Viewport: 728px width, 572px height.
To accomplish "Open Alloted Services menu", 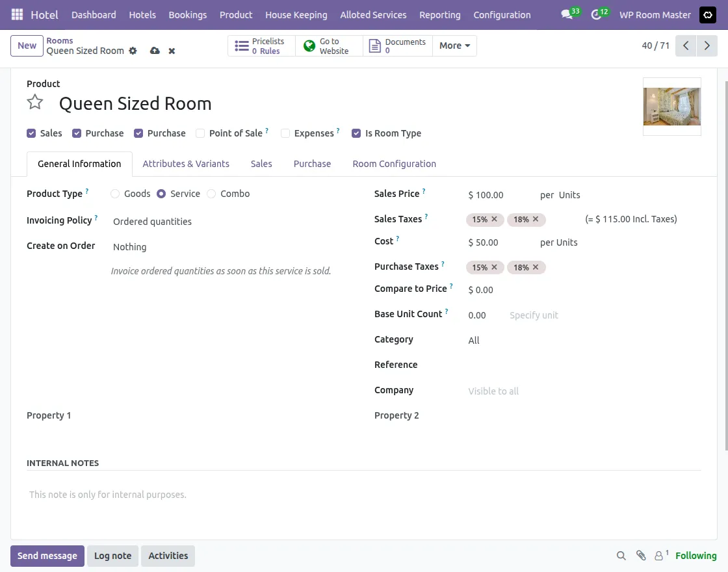I will click(x=373, y=15).
